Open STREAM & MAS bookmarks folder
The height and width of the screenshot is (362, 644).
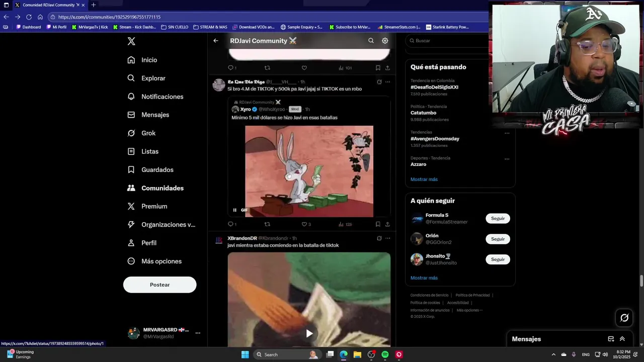click(210, 27)
